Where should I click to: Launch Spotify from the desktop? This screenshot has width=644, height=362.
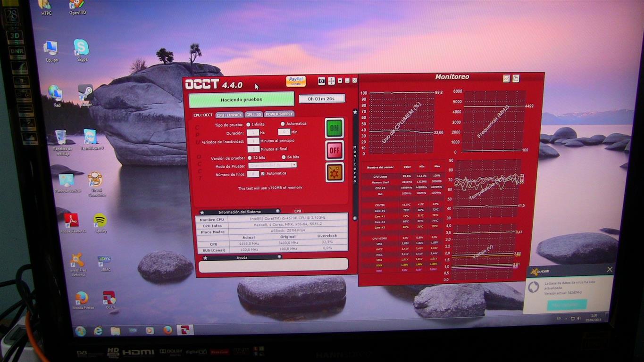click(100, 223)
